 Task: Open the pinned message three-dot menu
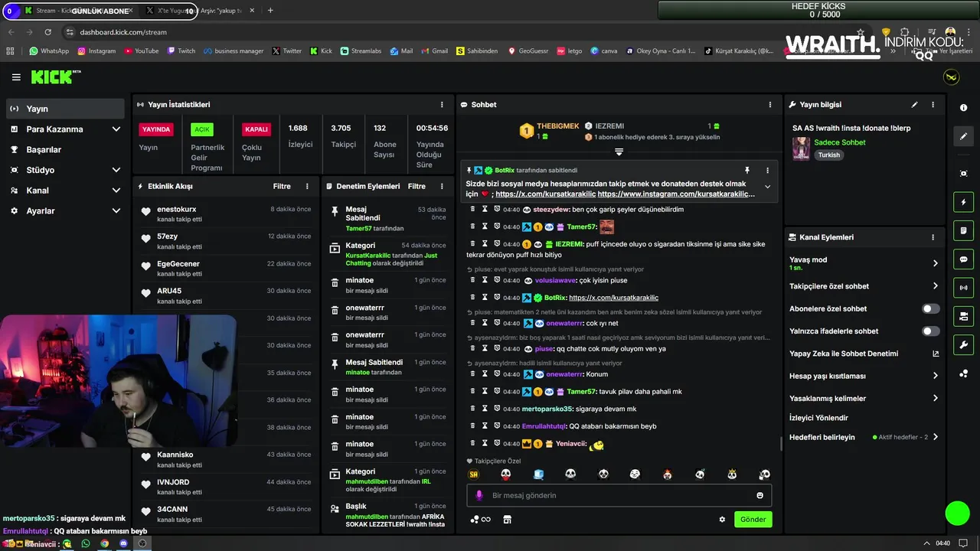[767, 170]
